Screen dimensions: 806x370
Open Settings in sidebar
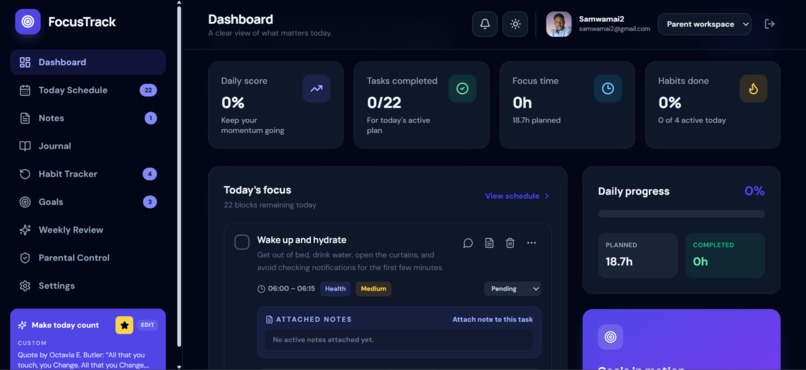click(x=88, y=286)
